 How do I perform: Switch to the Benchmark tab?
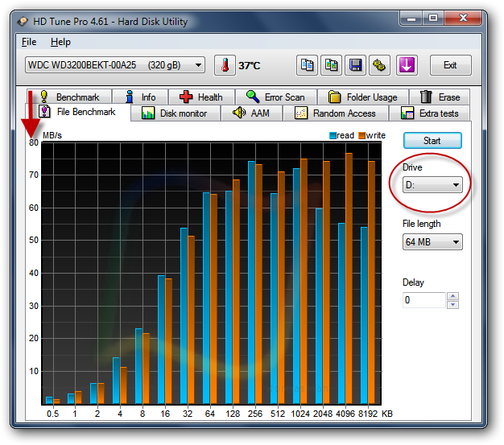[x=69, y=97]
